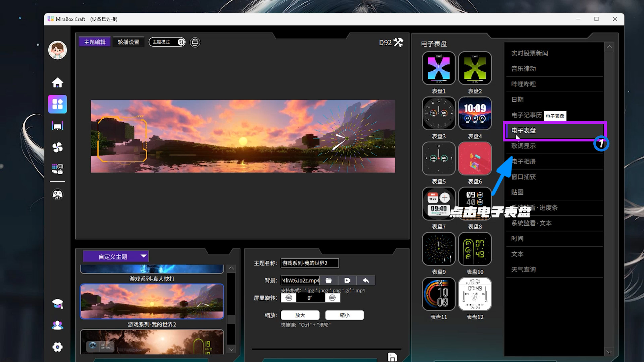Select watch face 表盘1

coord(439,68)
